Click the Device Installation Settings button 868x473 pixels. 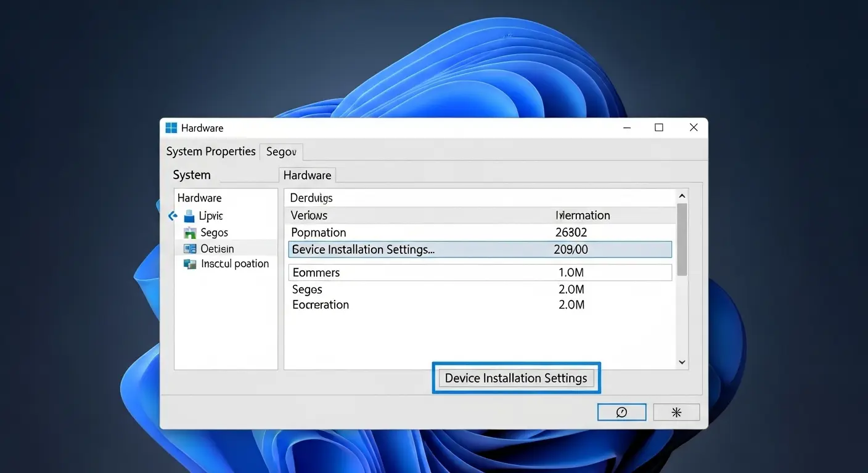click(516, 378)
